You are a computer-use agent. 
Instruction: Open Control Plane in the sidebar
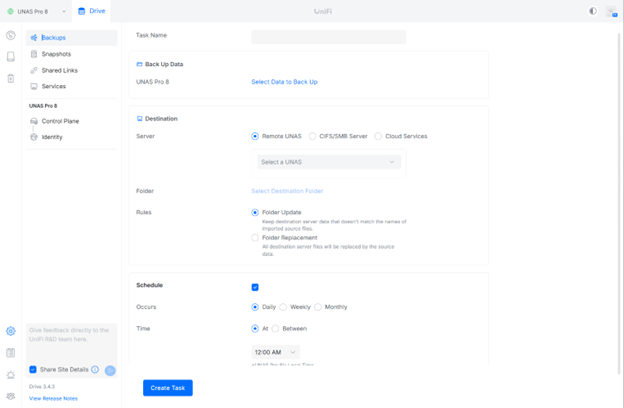click(x=72, y=121)
